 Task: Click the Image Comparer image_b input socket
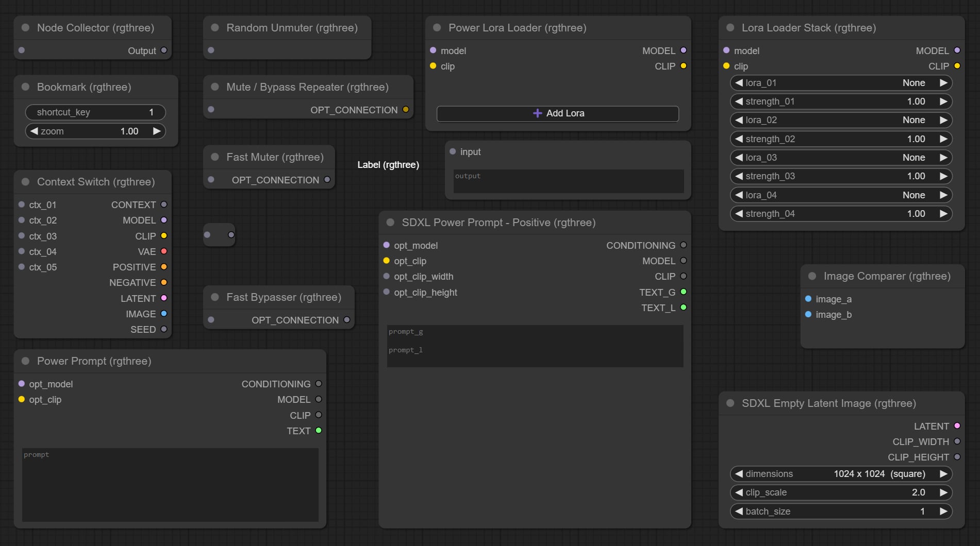pyautogui.click(x=808, y=314)
